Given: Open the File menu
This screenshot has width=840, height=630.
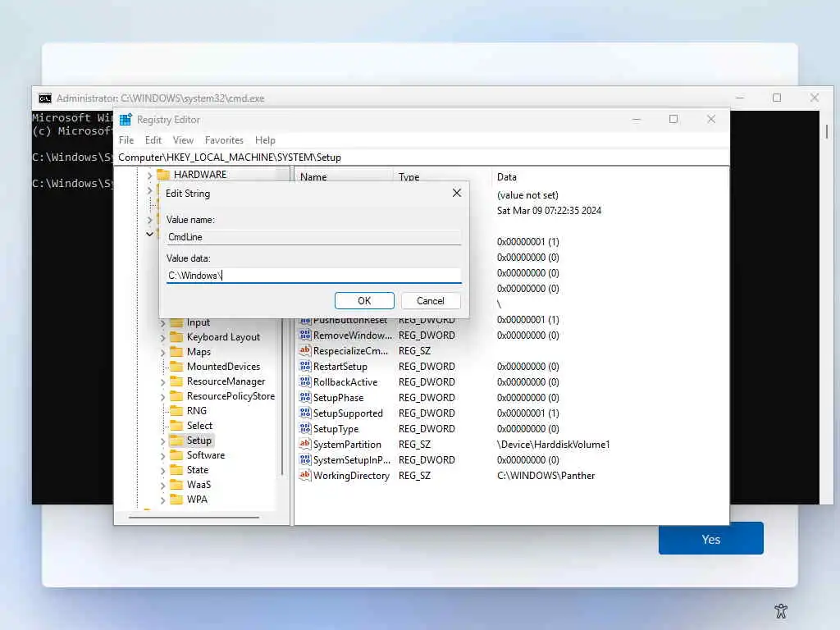Looking at the screenshot, I should tap(126, 139).
